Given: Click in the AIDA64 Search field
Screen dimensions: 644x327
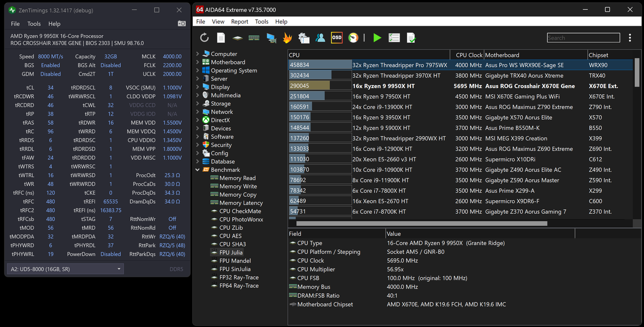Looking at the screenshot, I should click(584, 38).
